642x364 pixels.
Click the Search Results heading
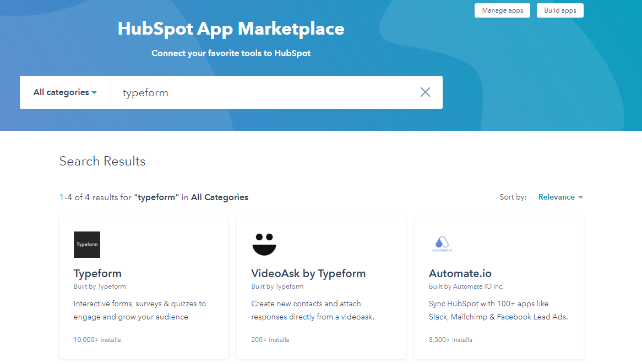pos(102,161)
